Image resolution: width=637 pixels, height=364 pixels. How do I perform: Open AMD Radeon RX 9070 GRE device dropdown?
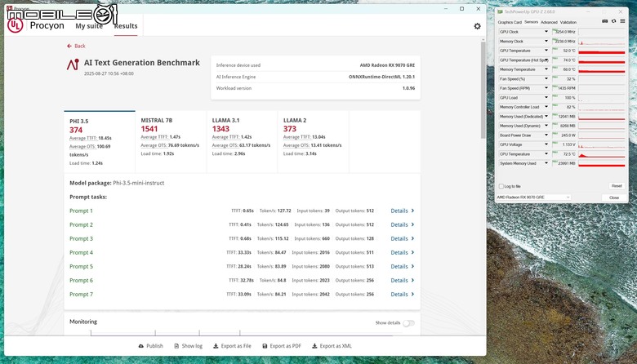point(534,198)
